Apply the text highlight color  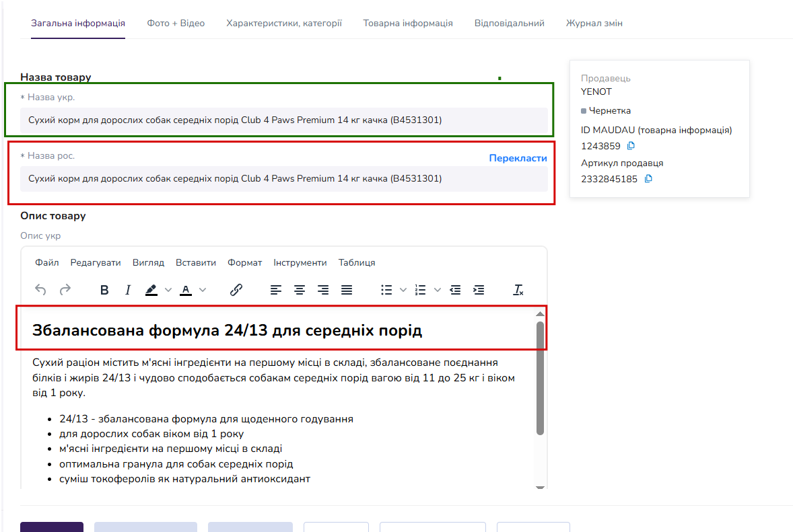pos(151,290)
